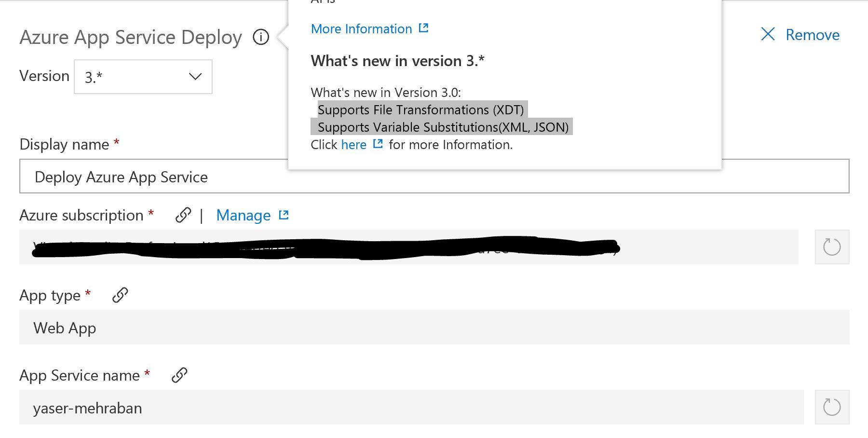Click the external link icon after 'here'
The image size is (868, 438).
tap(378, 144)
